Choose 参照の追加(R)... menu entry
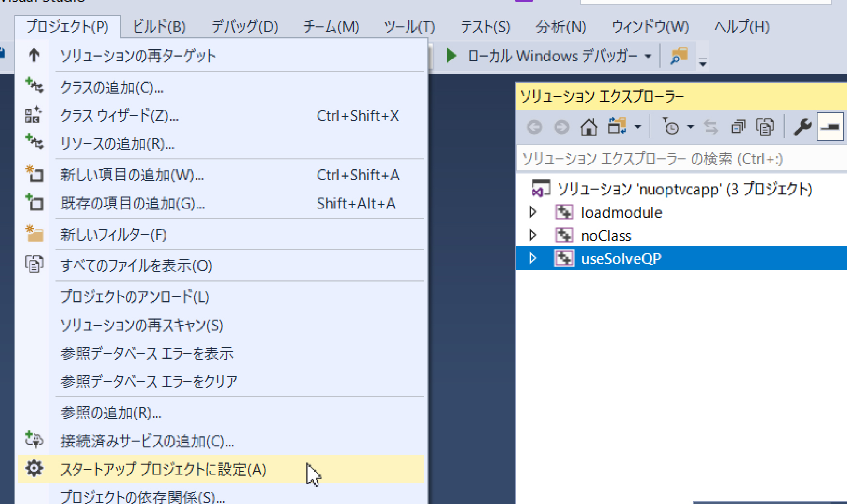Screen dimensions: 847x504 221,413
